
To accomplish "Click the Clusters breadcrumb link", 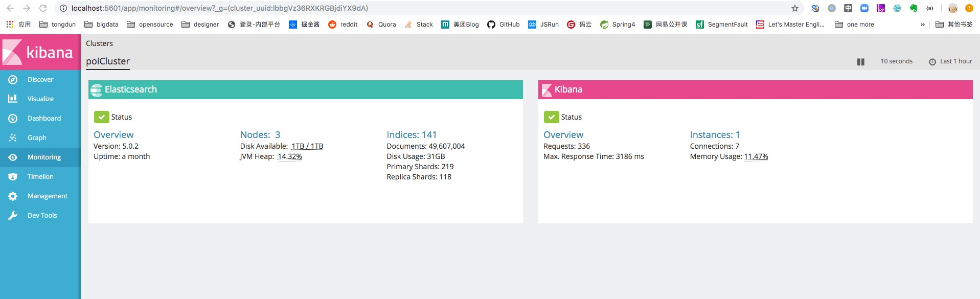I will [99, 43].
